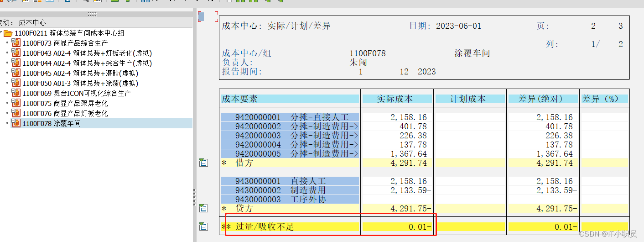
Task: Open cost center 1100F045 A02-4 箱体总装+灌胶(虚拟)
Action: [80, 74]
